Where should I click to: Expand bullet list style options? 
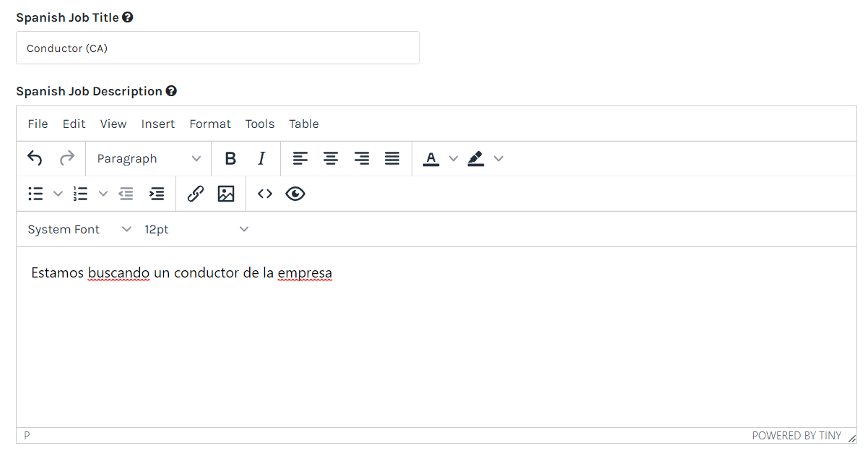(58, 194)
